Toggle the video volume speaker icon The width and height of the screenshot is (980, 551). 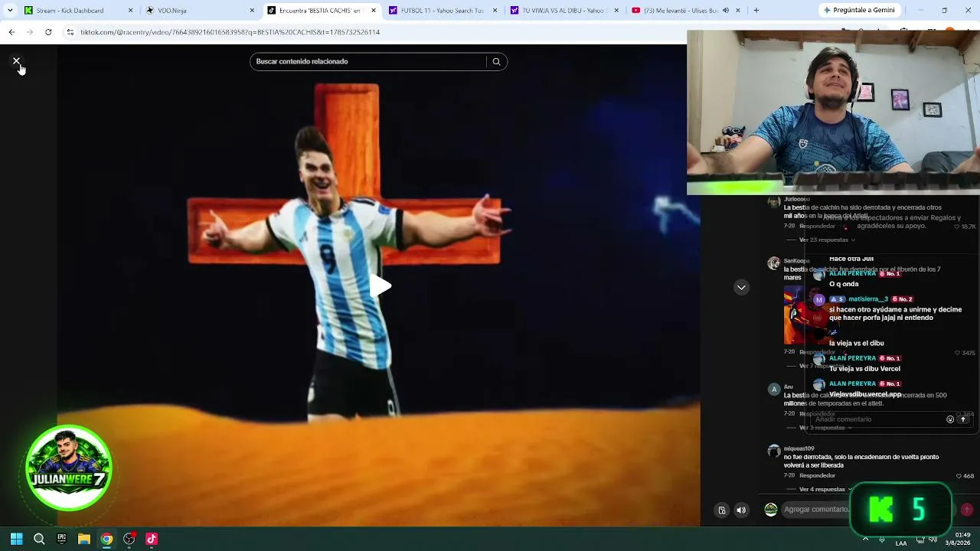(x=741, y=510)
